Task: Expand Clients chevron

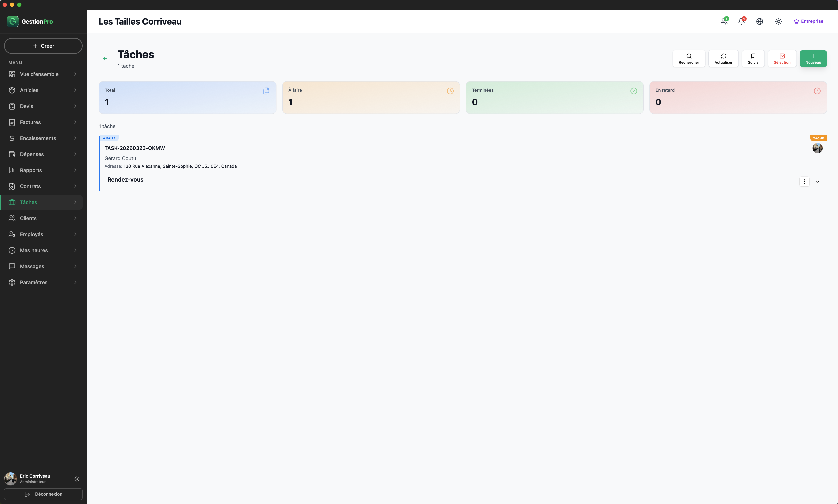Action: (75, 218)
